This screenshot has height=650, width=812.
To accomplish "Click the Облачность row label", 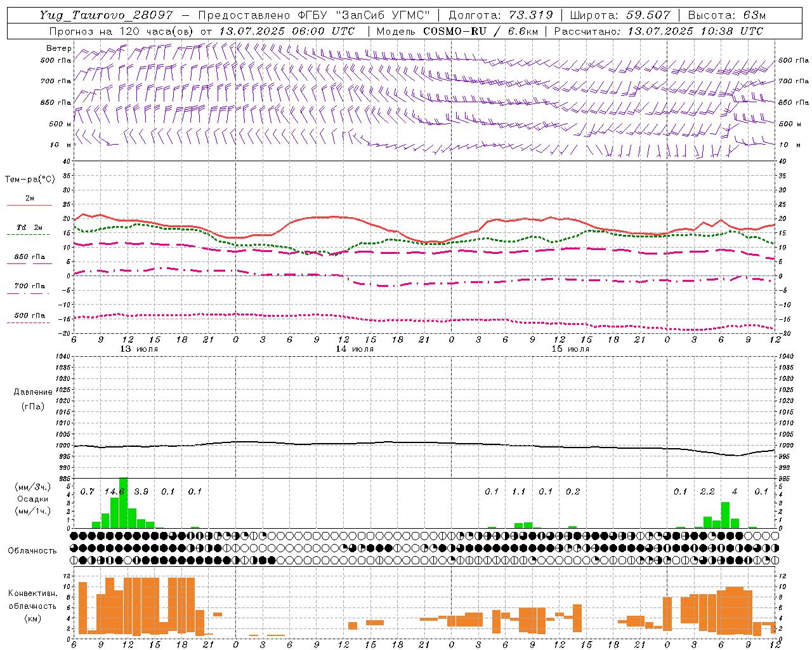I will (x=32, y=551).
